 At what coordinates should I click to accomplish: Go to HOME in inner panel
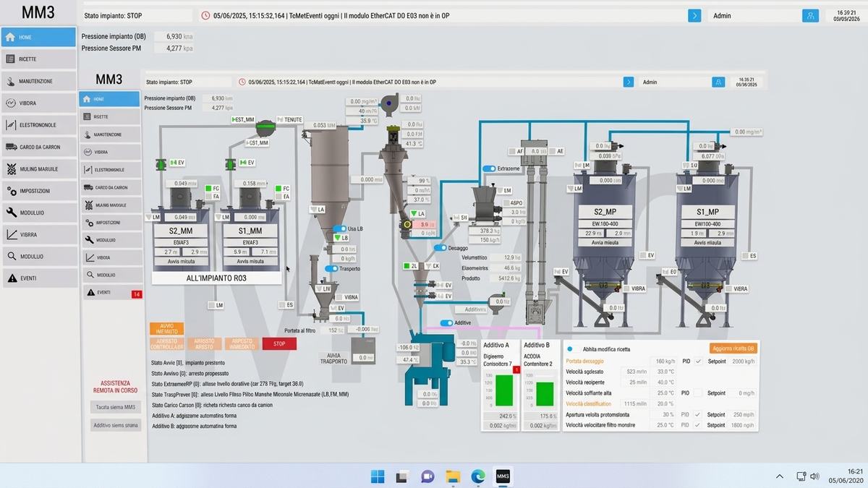[x=109, y=99]
